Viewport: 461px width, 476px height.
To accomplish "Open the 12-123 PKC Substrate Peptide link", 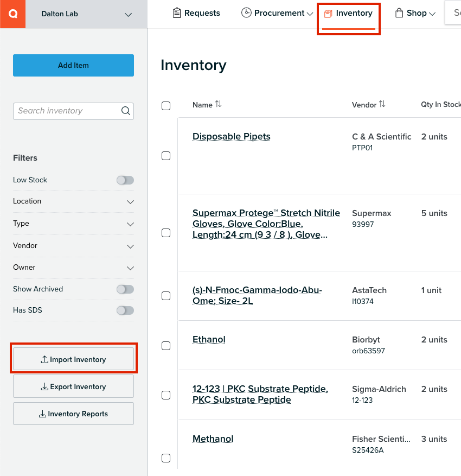I will 260,395.
